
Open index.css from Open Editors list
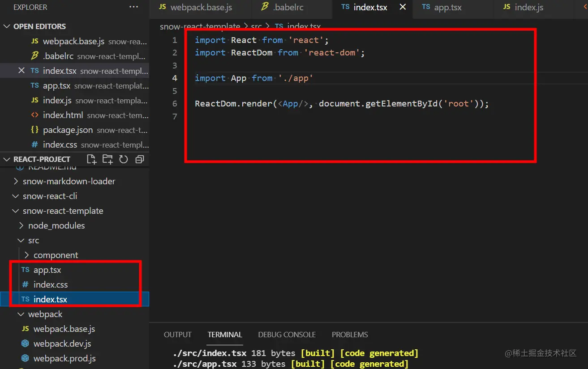pyautogui.click(x=74, y=144)
